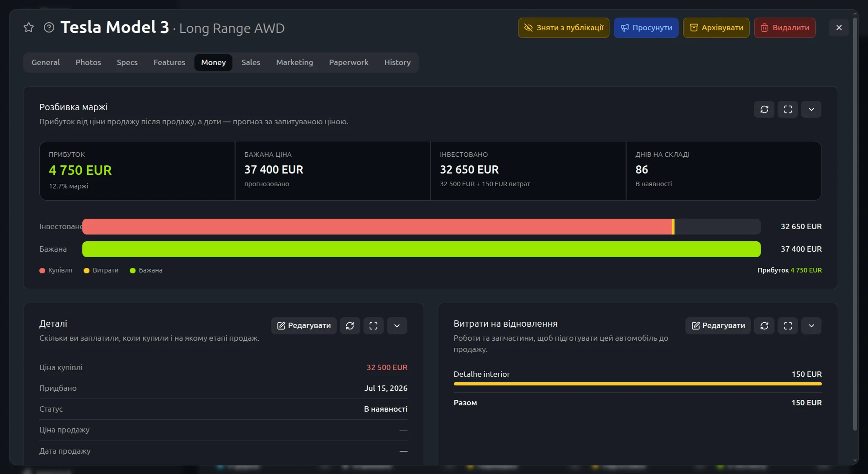Screen dimensions: 868x474
Task: Click the Detalhe interior cost row label
Action: click(481, 374)
